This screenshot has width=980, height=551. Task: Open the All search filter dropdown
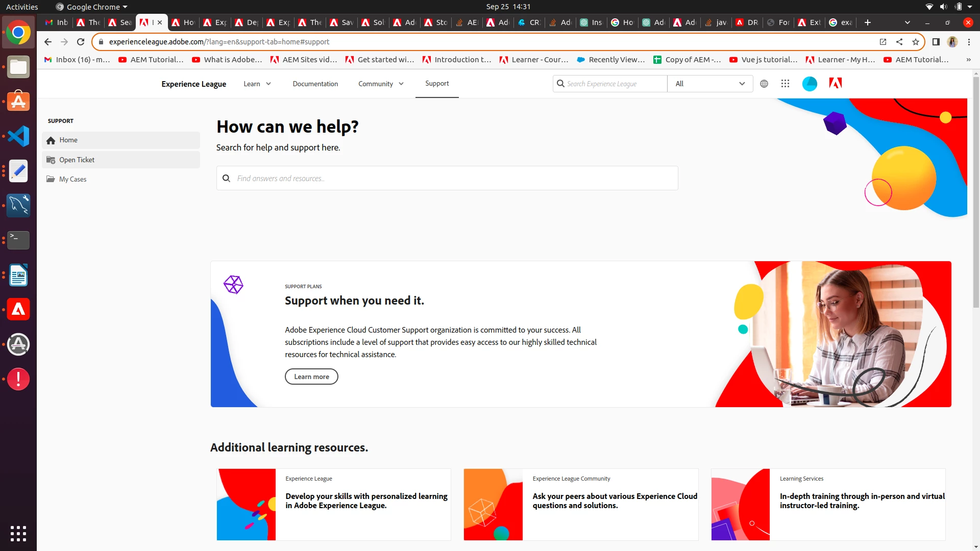(x=709, y=84)
